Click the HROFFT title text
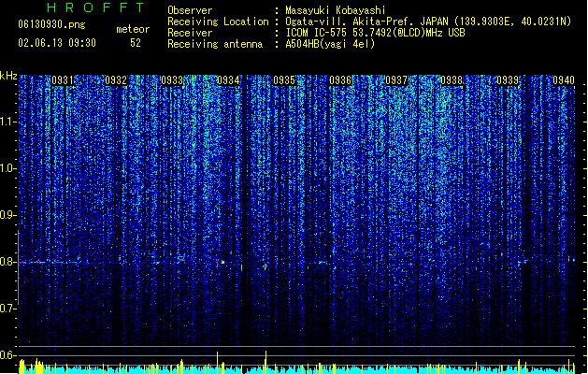Screen dimensions: 588x374 [x=95, y=7]
